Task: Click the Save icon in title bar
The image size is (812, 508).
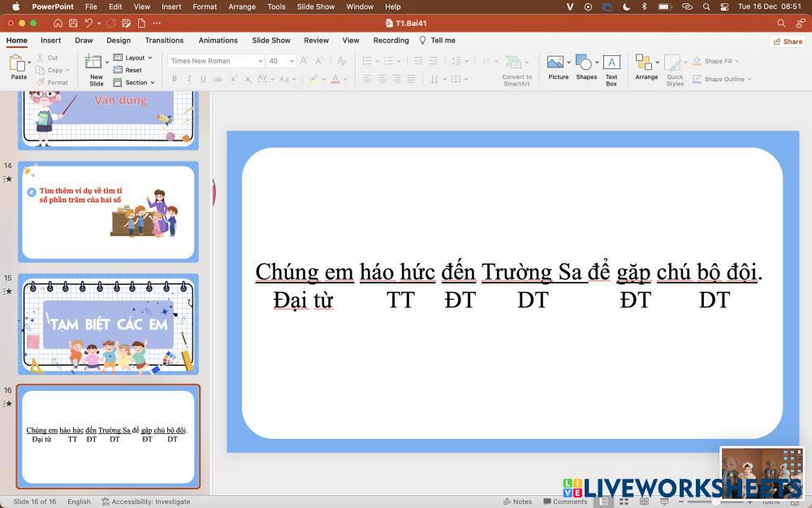Action: 73,23
